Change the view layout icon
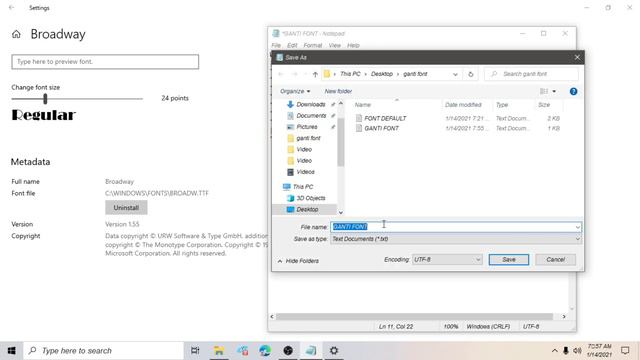This screenshot has height=360, width=640. click(x=544, y=91)
